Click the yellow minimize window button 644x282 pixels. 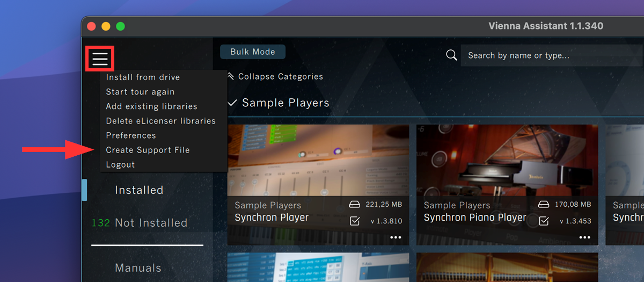coord(106,26)
